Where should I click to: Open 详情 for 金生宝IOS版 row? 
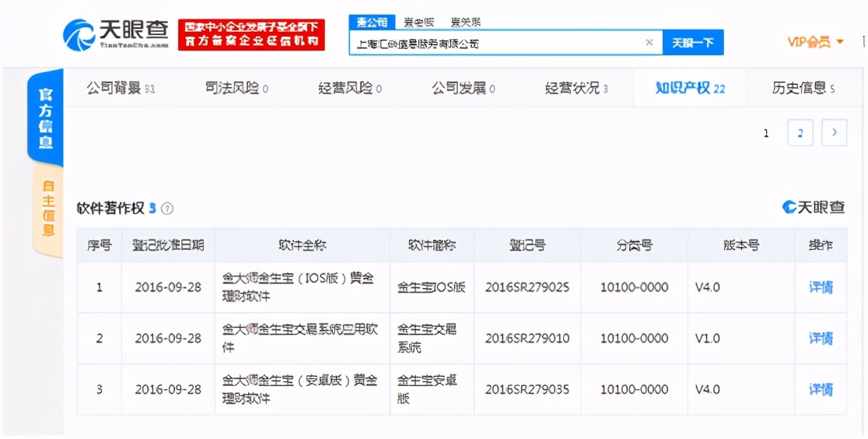coord(821,287)
